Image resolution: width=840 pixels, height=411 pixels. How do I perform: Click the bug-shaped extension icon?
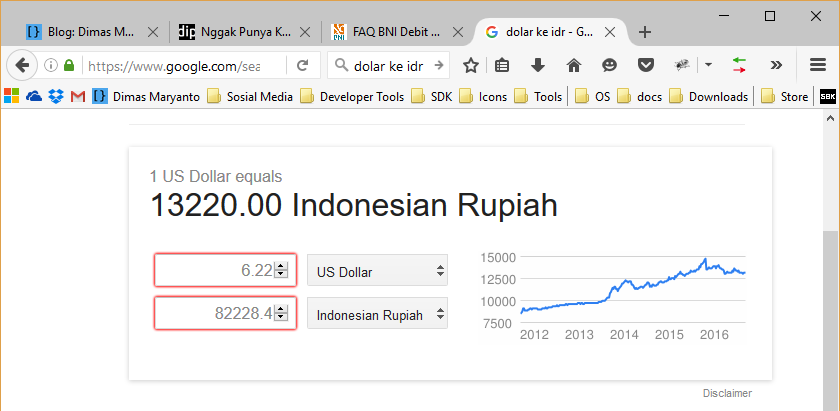(681, 65)
